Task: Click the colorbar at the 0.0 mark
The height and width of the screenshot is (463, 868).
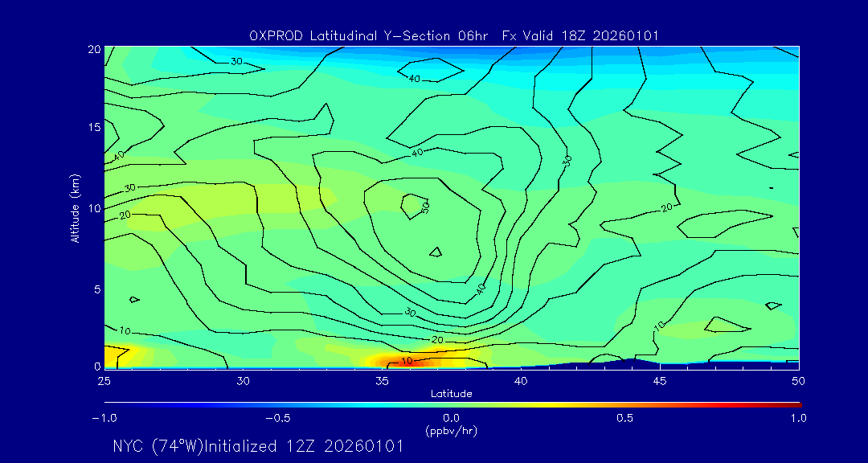Action: pos(452,404)
